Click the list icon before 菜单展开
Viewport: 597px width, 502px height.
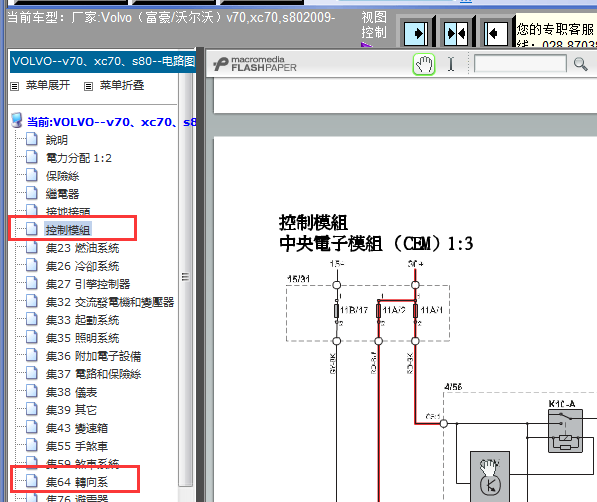point(14,86)
